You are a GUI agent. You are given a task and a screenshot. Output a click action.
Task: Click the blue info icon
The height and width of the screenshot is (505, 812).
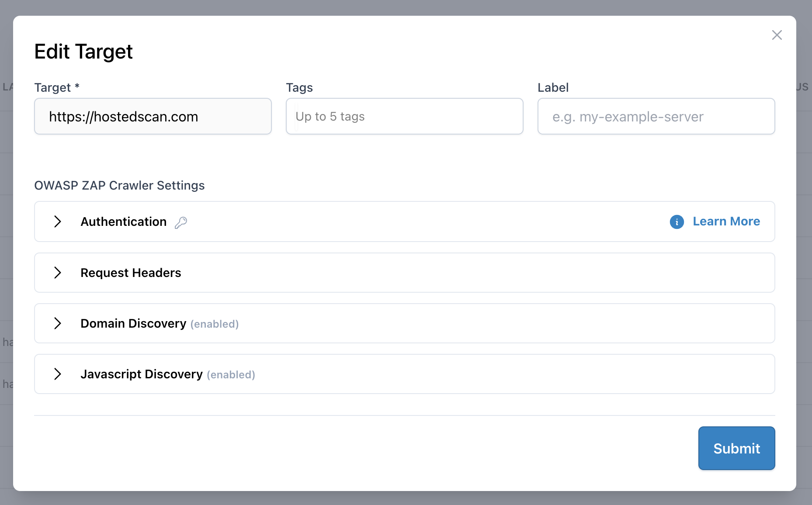677,222
